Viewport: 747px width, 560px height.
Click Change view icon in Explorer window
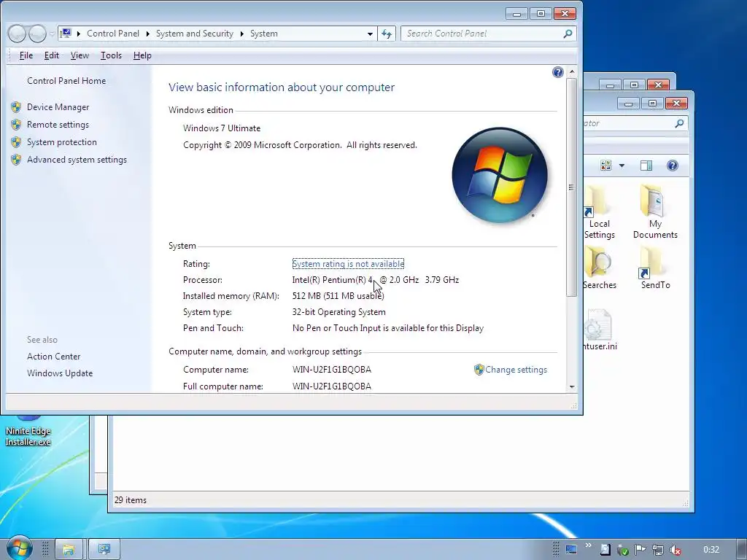606,166
